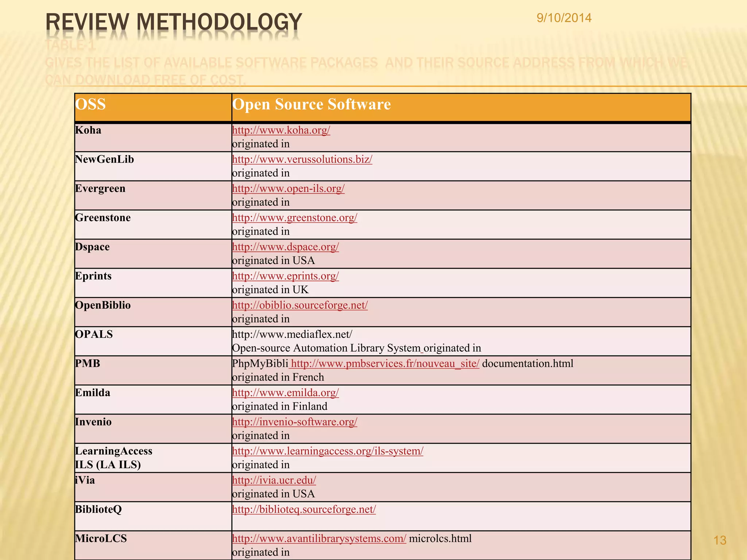Follow the avantilibrarysystems.com link
This screenshot has height=560, width=747.
point(319,538)
